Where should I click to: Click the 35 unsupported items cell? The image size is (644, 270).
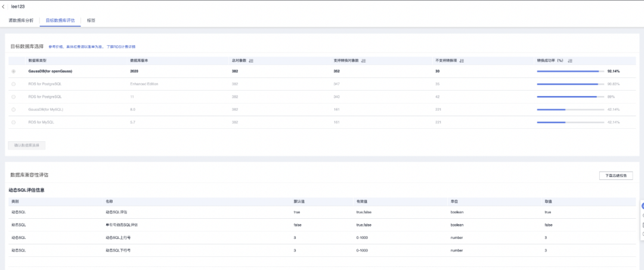coord(438,84)
